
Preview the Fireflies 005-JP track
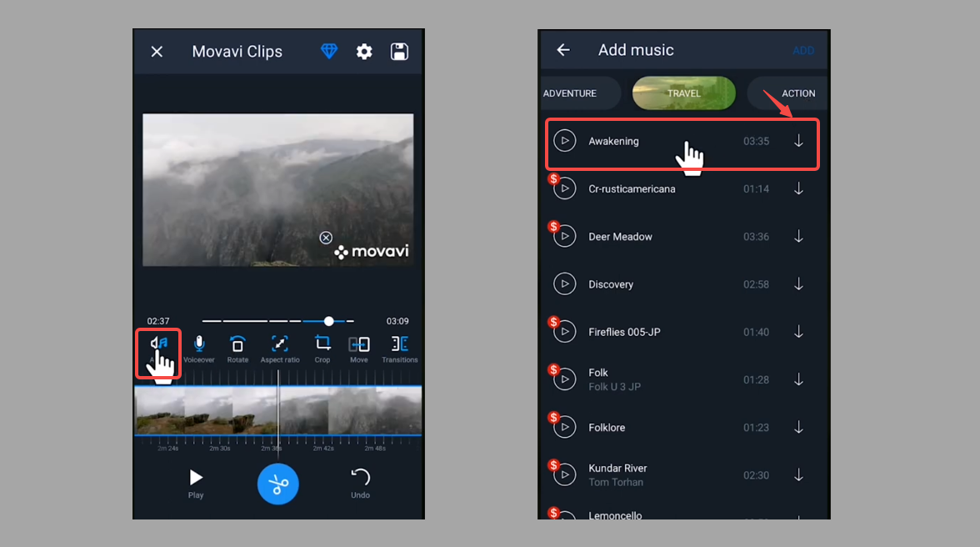point(564,332)
